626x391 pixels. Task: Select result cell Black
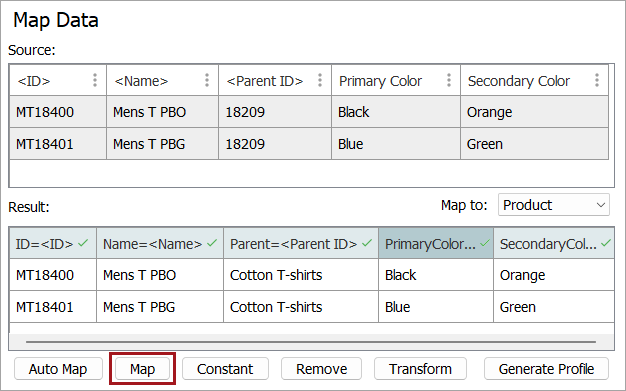point(436,275)
